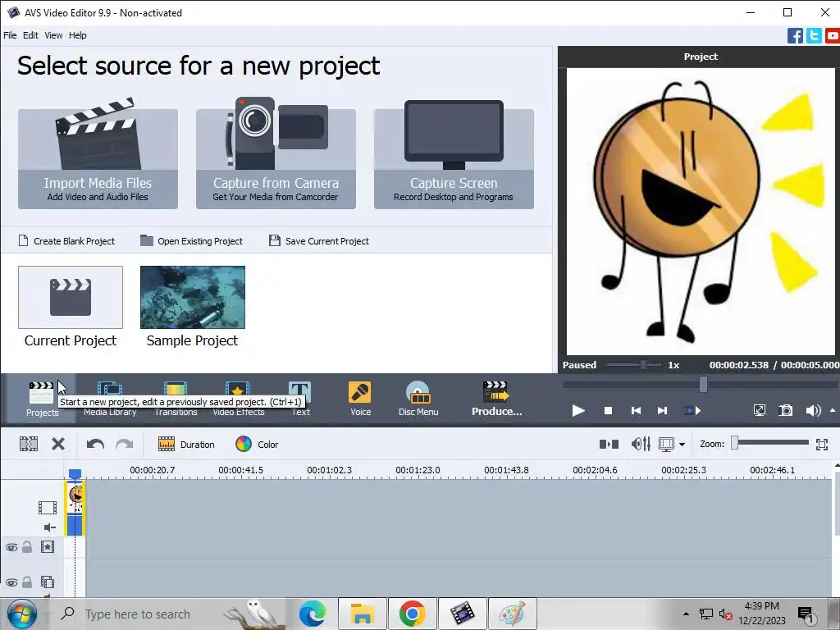This screenshot has width=840, height=630.
Task: Open the Voice recording tool
Action: click(x=360, y=399)
